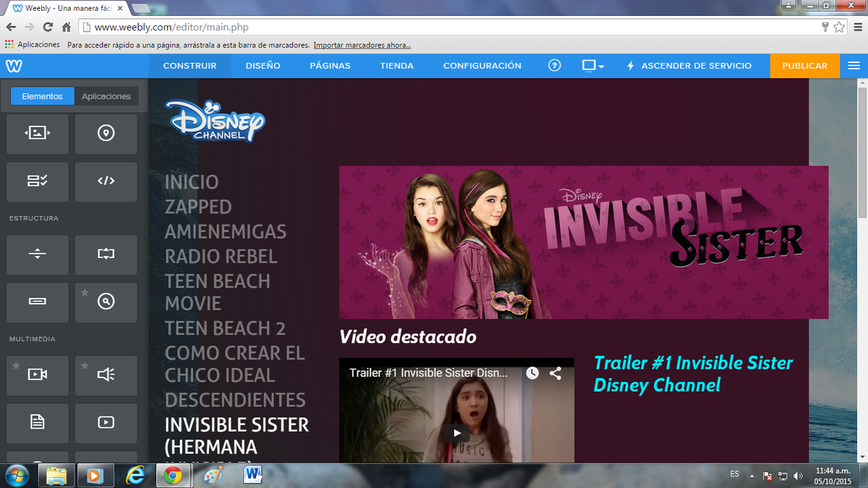Click the RADIO REBEL navigation link
The width and height of the screenshot is (868, 488).
point(221,257)
